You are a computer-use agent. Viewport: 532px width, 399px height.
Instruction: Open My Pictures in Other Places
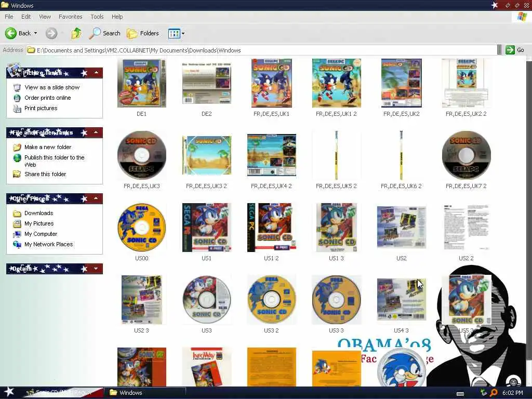[x=39, y=223]
